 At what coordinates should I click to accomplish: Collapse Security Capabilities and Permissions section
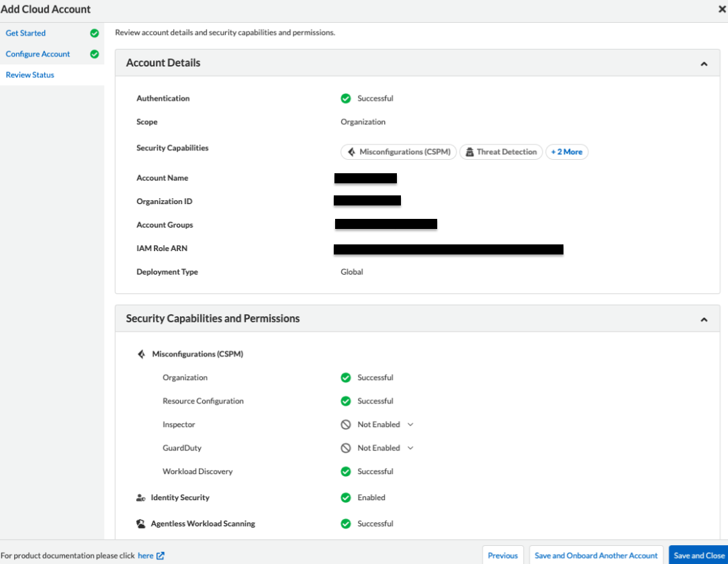coord(704,320)
